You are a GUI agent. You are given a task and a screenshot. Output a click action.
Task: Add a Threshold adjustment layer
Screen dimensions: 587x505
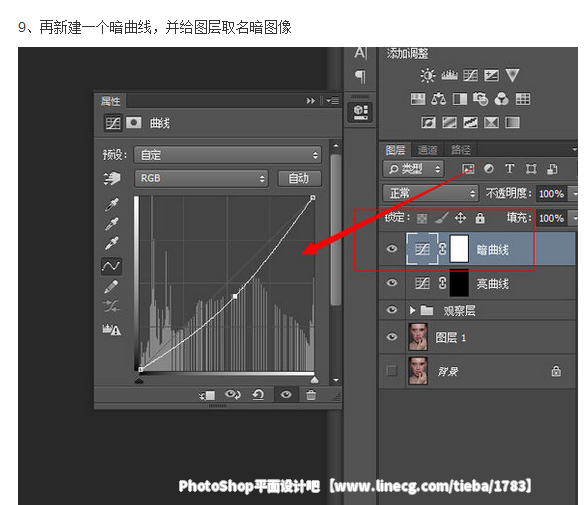point(470,122)
